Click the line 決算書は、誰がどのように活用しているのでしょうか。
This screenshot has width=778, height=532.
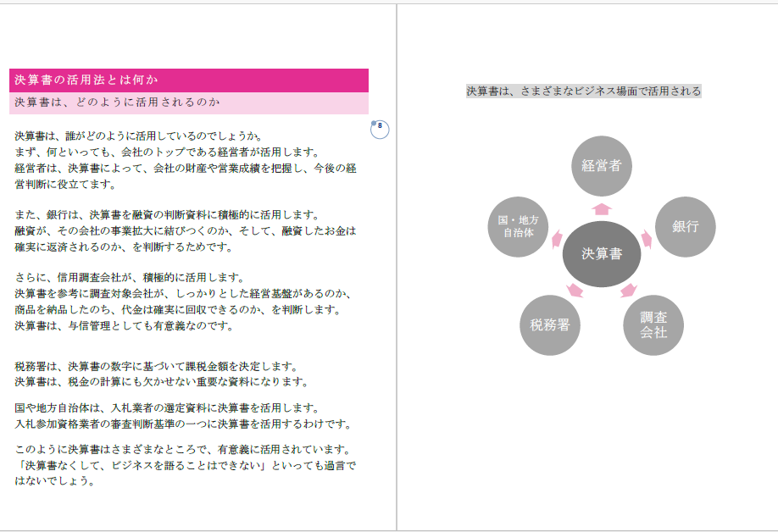tap(139, 136)
